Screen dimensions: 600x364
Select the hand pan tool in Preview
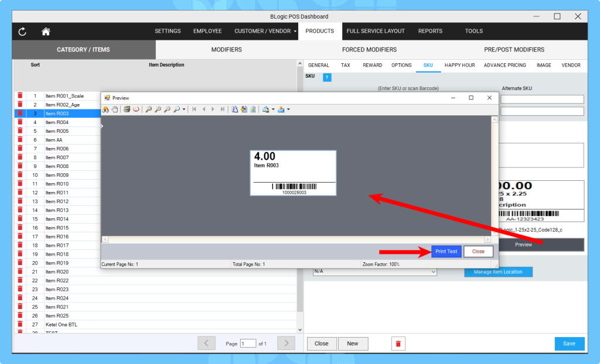click(115, 109)
